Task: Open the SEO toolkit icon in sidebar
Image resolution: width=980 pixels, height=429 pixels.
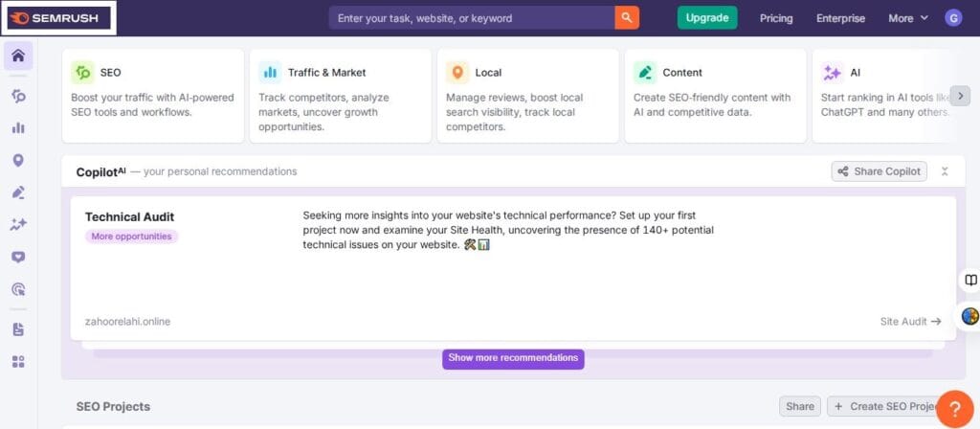Action: pyautogui.click(x=18, y=96)
